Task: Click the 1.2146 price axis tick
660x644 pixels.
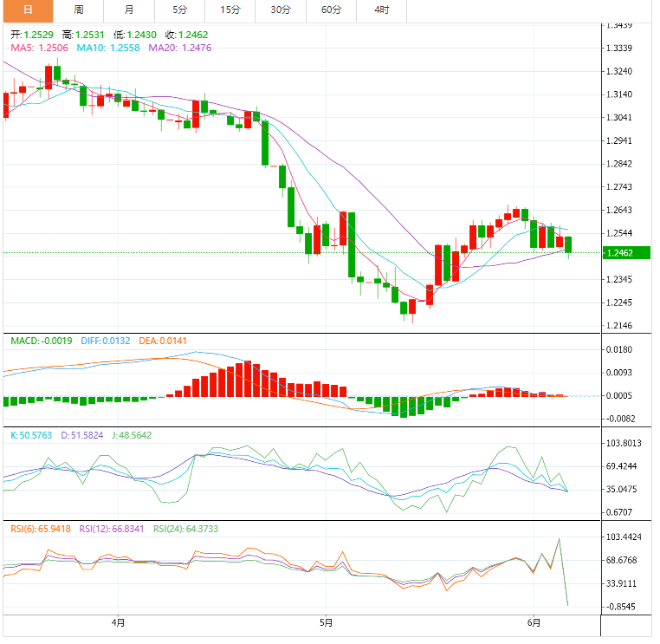Action: (x=619, y=326)
